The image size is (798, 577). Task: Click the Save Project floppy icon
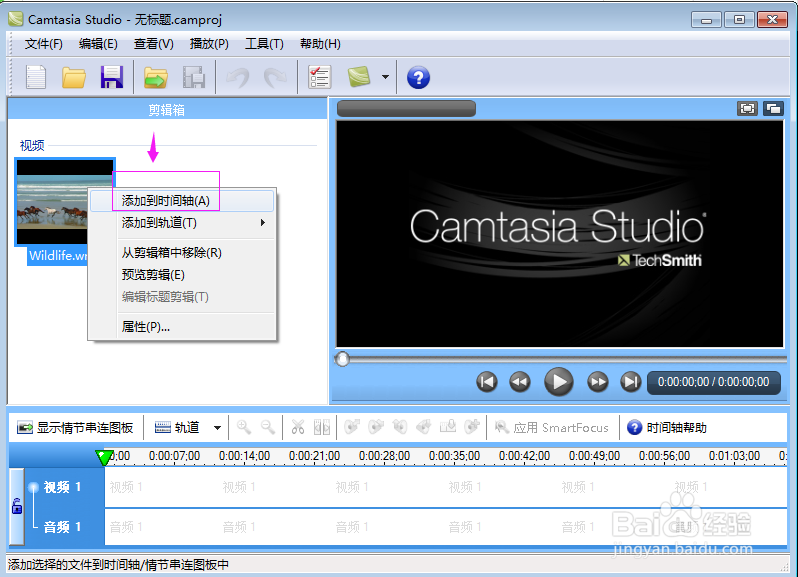point(111,77)
